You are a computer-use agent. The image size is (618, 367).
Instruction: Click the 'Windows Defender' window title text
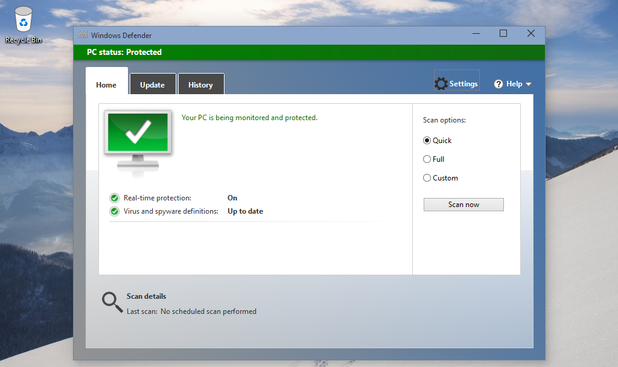coord(121,35)
